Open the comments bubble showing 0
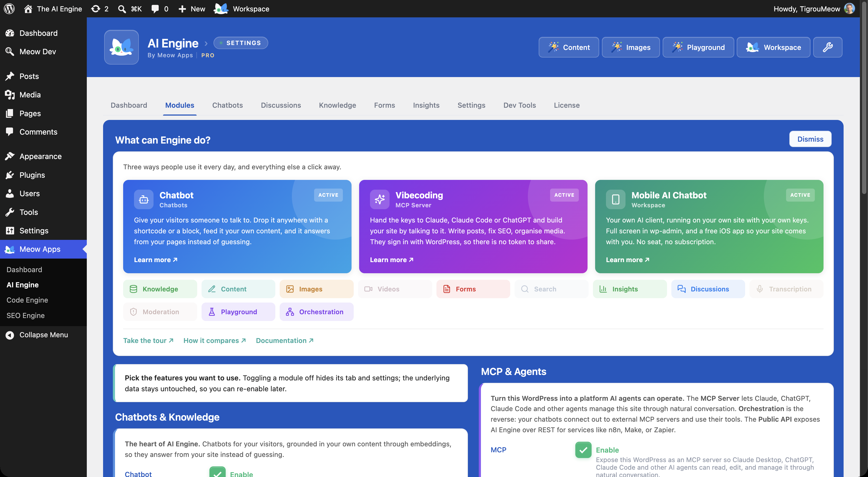The image size is (868, 477). click(x=160, y=9)
